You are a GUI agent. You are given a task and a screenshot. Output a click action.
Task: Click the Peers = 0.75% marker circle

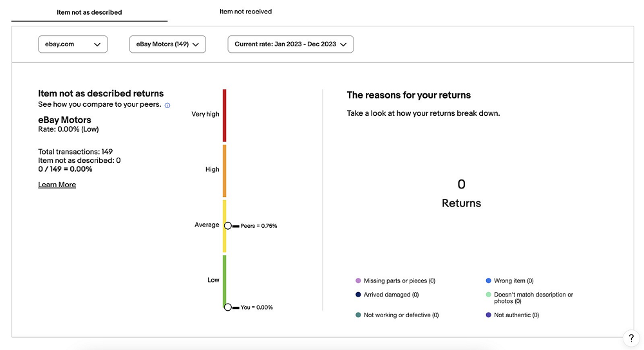click(x=228, y=226)
